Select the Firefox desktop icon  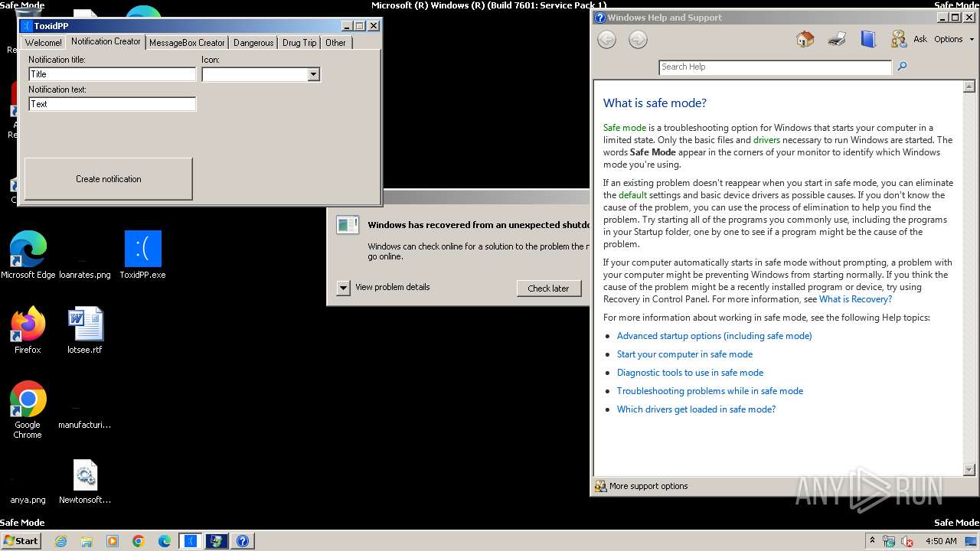(28, 331)
